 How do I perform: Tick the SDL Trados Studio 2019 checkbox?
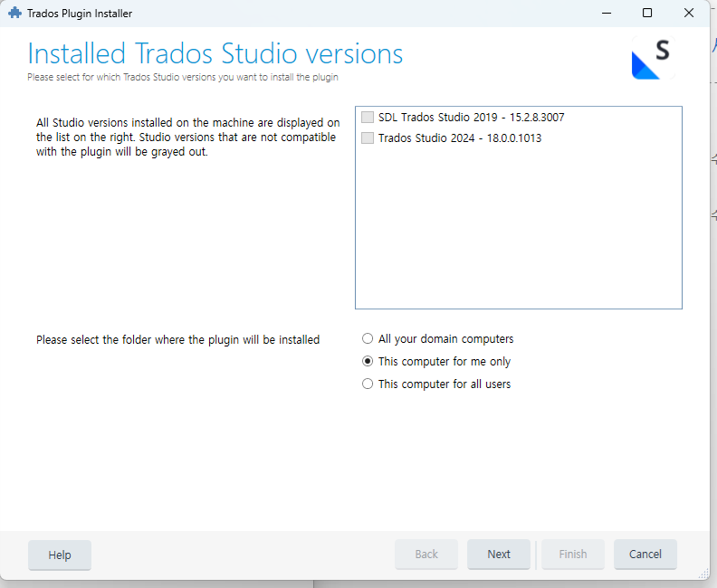pyautogui.click(x=368, y=118)
